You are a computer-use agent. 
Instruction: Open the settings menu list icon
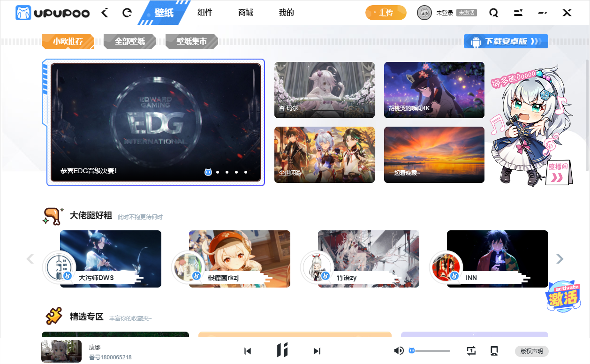518,13
